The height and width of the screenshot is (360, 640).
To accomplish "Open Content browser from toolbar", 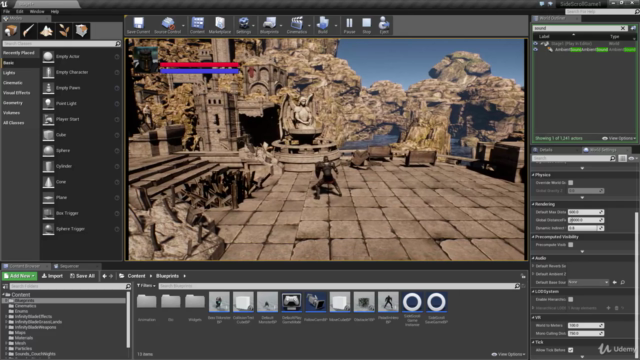I will click(197, 25).
